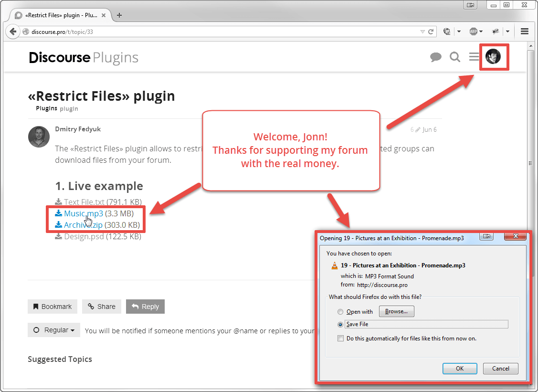This screenshot has width=538, height=392.
Task: Expand dropdown arrow beside globe extension icon
Action: (x=459, y=32)
